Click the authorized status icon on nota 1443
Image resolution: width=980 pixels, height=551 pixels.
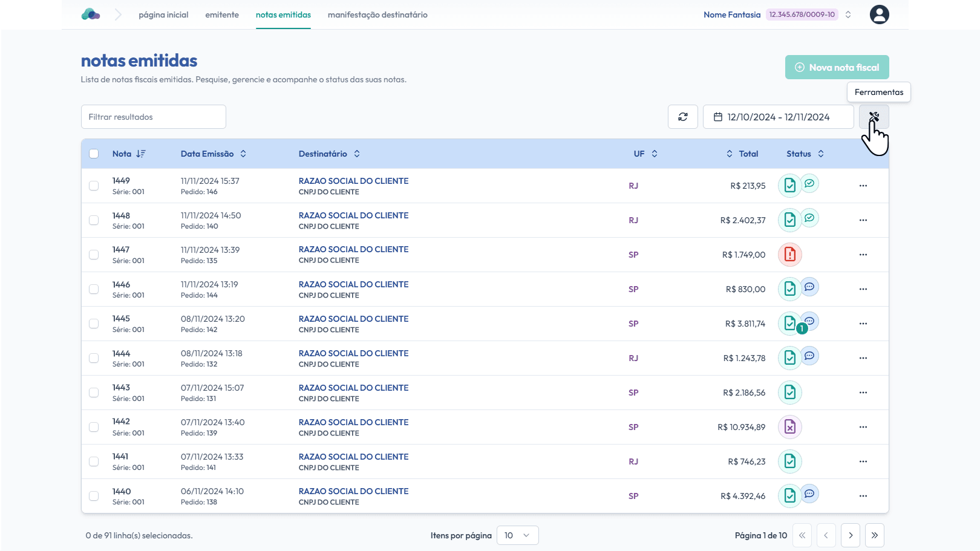(789, 393)
